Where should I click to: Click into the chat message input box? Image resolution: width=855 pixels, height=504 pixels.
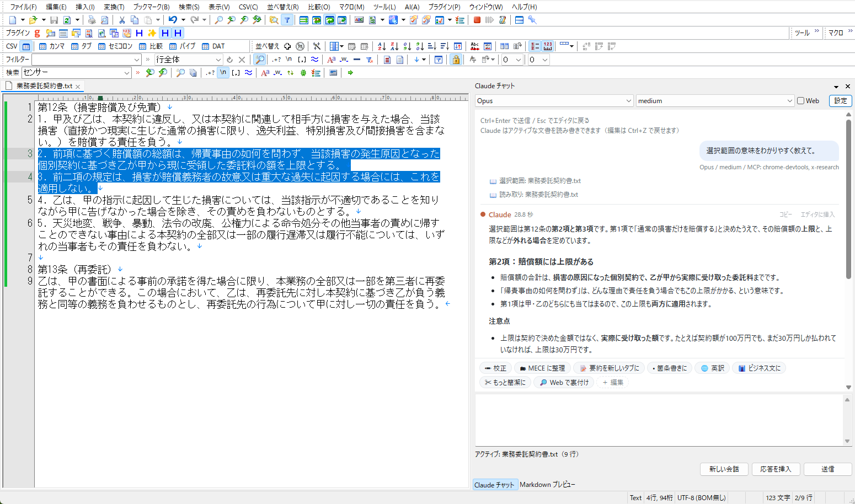click(x=659, y=420)
